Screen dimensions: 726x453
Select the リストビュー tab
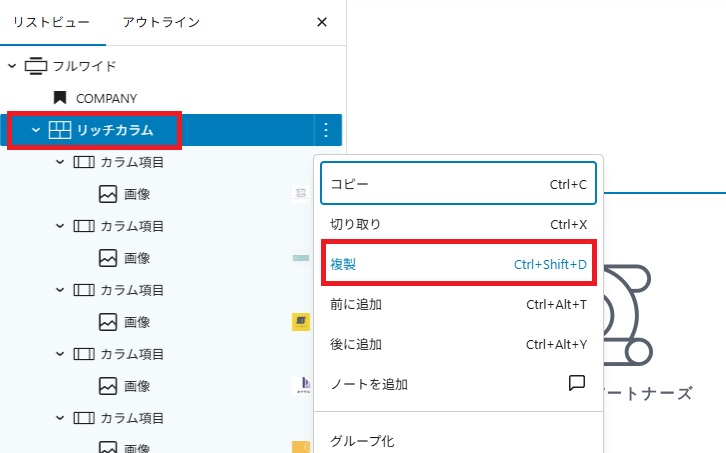click(51, 22)
